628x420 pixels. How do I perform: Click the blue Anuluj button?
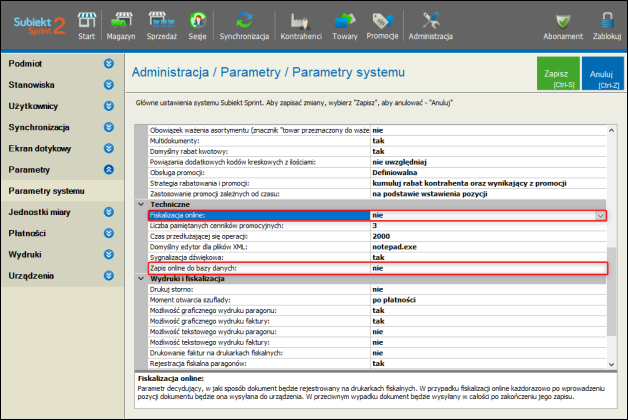pos(603,73)
